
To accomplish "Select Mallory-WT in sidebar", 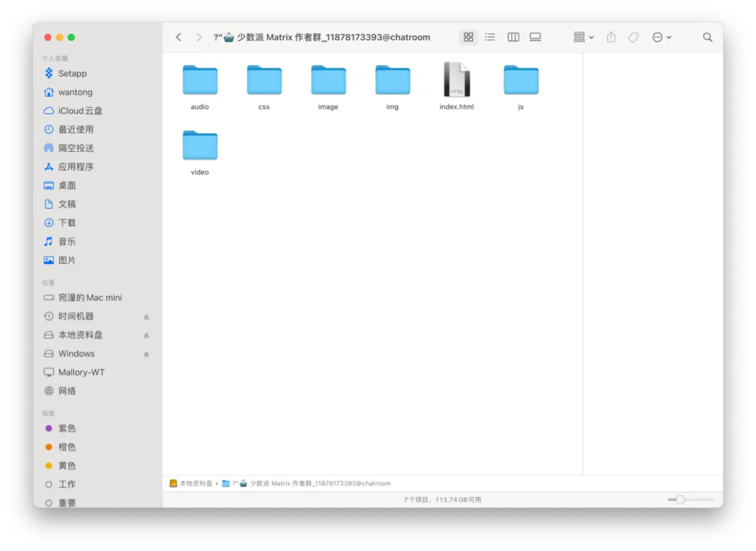I will [x=97, y=372].
